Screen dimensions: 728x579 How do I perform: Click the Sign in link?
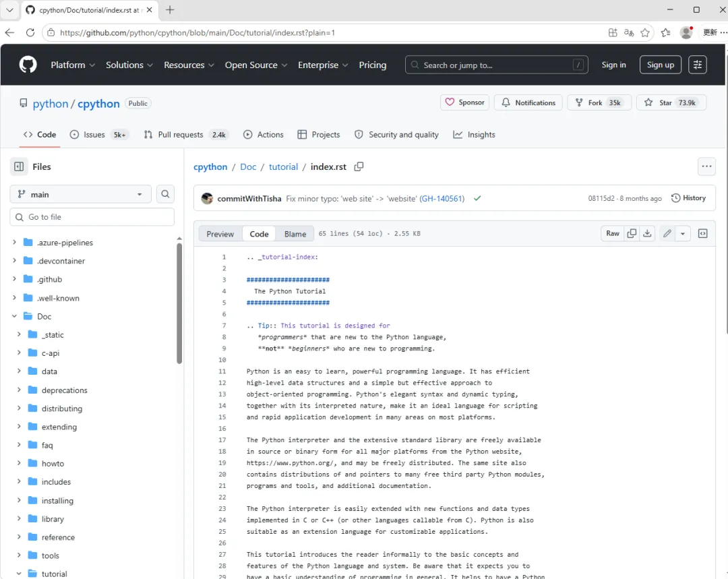click(613, 65)
